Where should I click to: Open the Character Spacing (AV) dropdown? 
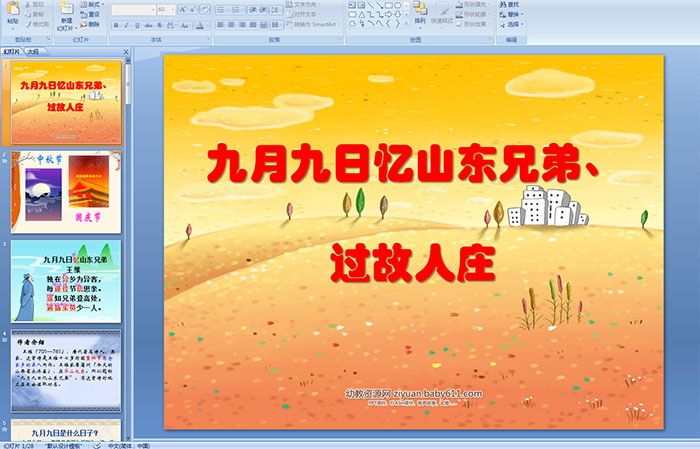coord(172,25)
